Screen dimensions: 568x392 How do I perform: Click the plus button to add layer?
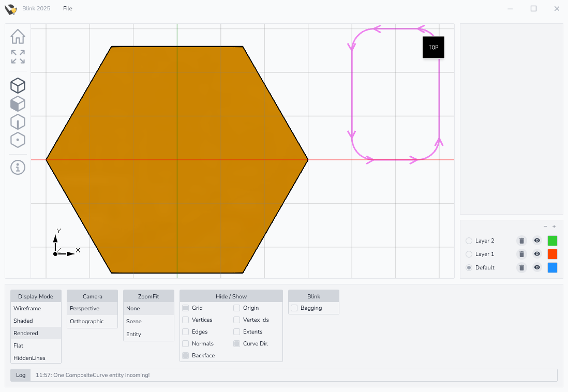(554, 227)
